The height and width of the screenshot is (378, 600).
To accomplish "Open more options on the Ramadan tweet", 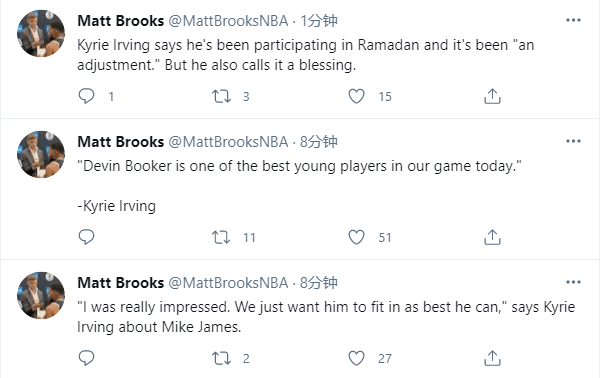I will pyautogui.click(x=573, y=20).
